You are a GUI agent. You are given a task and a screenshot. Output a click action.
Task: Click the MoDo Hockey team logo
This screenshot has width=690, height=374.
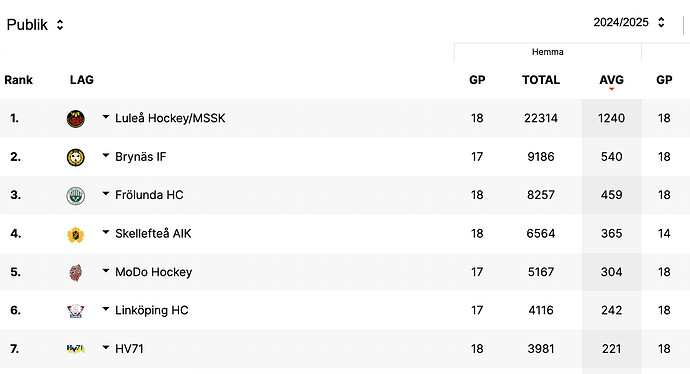[76, 273]
